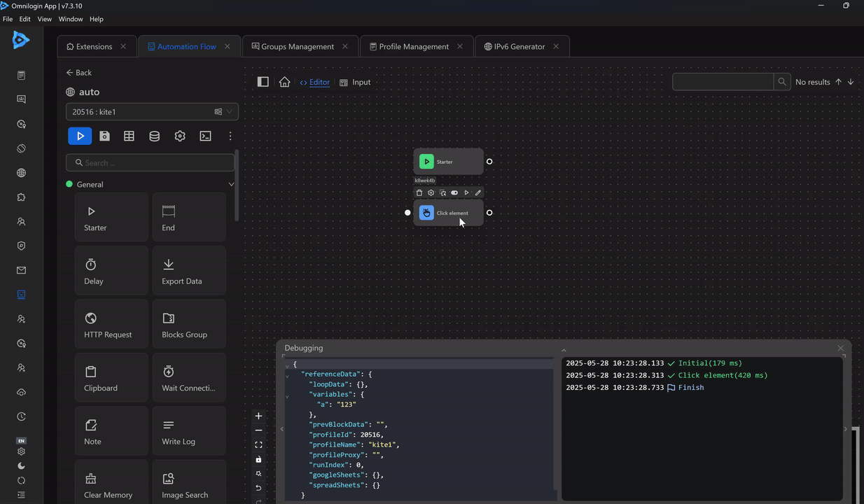The height and width of the screenshot is (504, 864).
Task: Zoom in the canvas with plus button
Action: pos(258,416)
